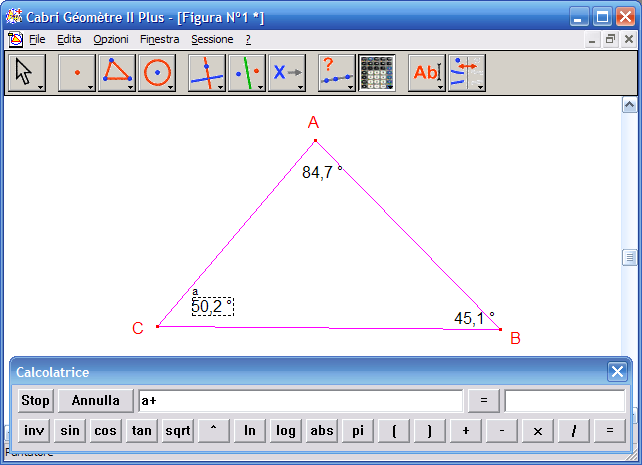Click the cos function button
The height and width of the screenshot is (465, 642).
(x=106, y=431)
